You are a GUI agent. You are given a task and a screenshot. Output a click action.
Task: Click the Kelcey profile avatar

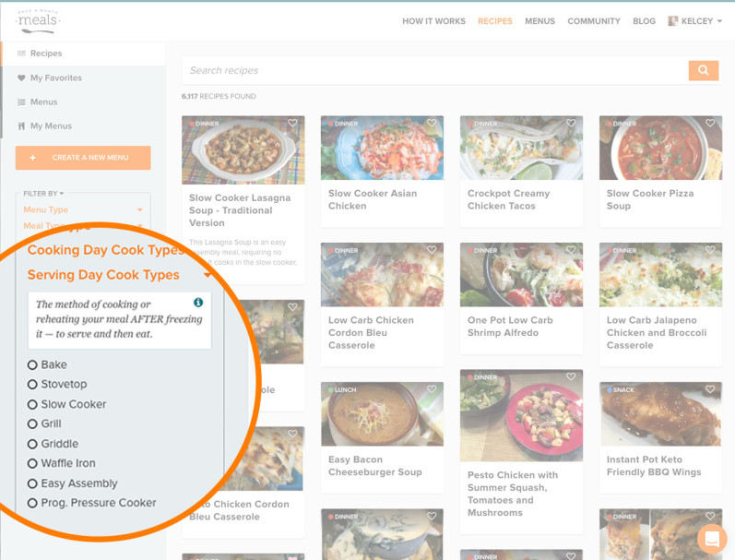(x=672, y=21)
